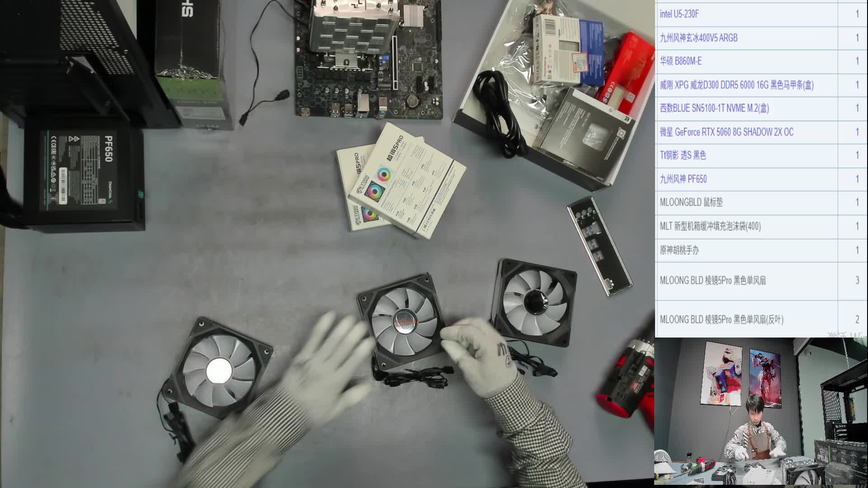Select the 棱镜5Pro 黑色单风扇(反叶) entry
This screenshot has width=868, height=488.
(x=721, y=320)
